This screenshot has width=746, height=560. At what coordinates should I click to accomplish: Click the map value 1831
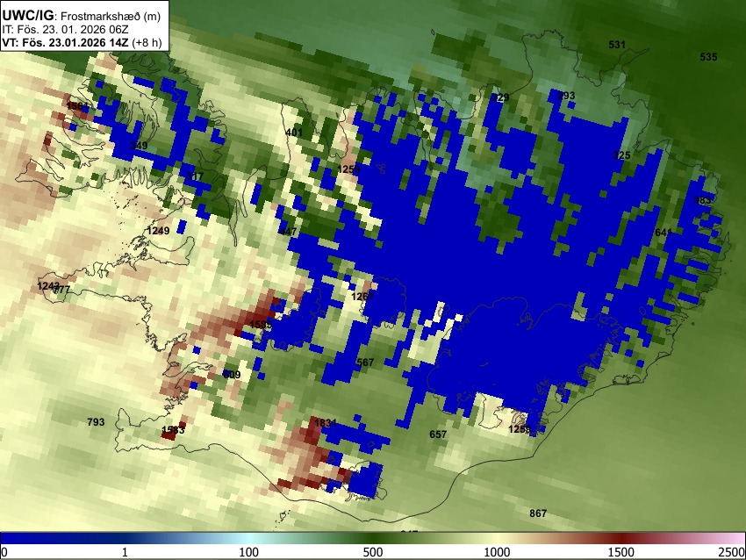click(x=326, y=422)
